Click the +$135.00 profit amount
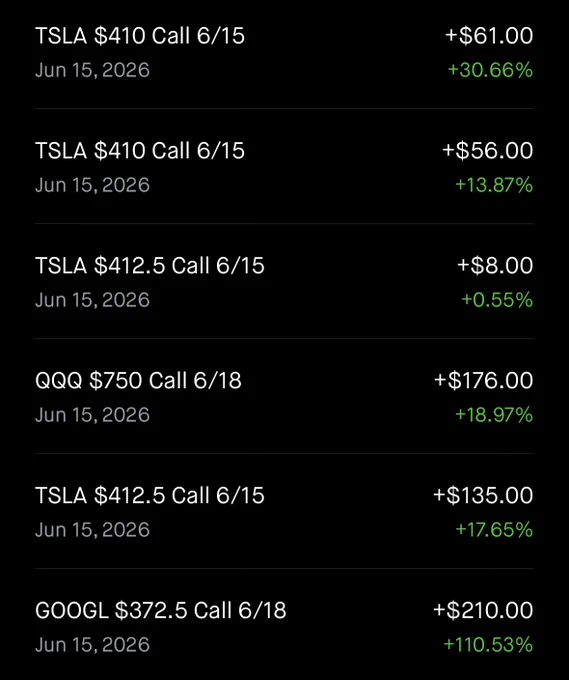This screenshot has height=680, width=569. pos(483,495)
